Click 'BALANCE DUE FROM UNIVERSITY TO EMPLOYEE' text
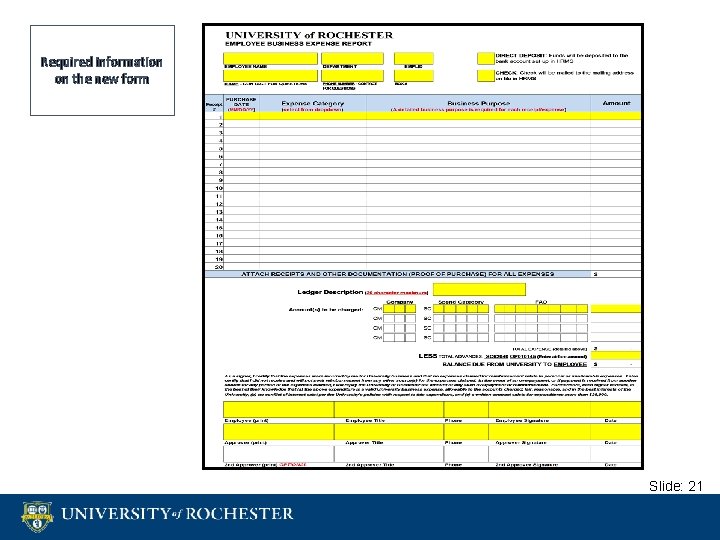 coord(514,364)
